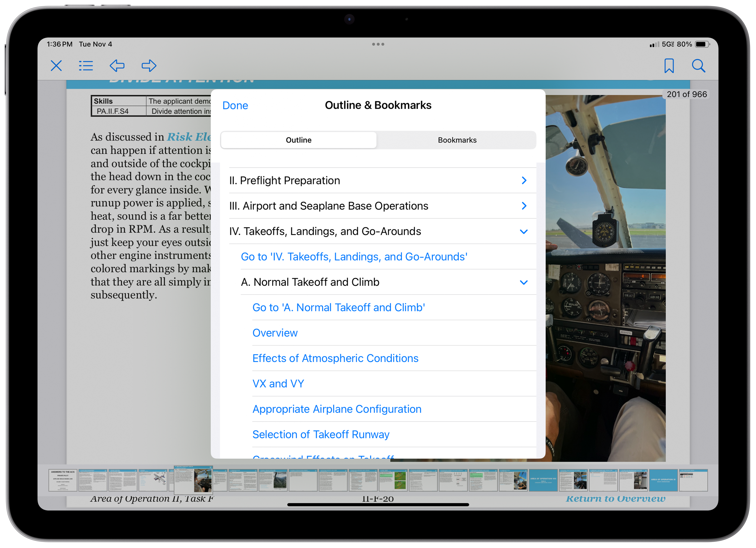Screen dimensions: 756x548
Task: Open the outline list icon in toolbar
Action: coord(86,66)
